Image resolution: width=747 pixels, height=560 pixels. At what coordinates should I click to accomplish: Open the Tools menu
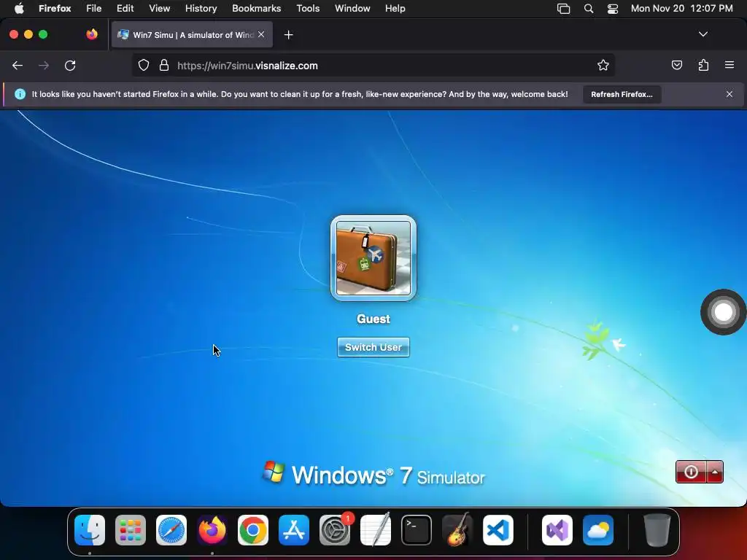pos(308,8)
